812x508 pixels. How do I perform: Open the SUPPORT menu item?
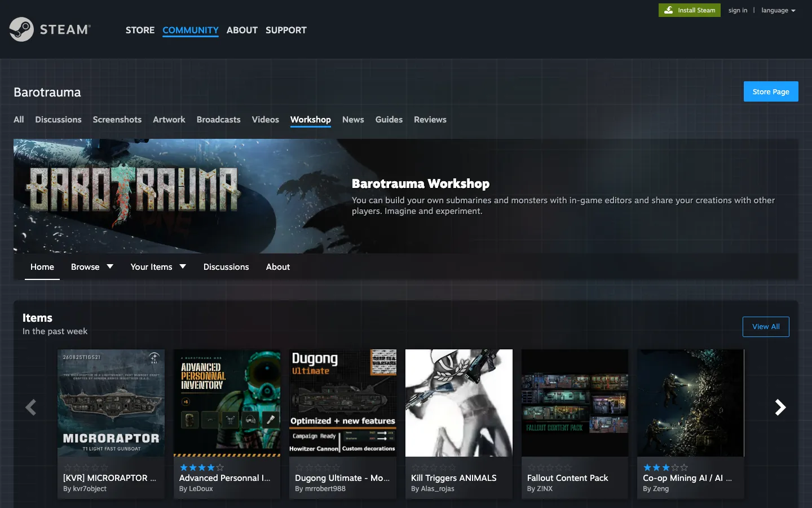click(286, 30)
